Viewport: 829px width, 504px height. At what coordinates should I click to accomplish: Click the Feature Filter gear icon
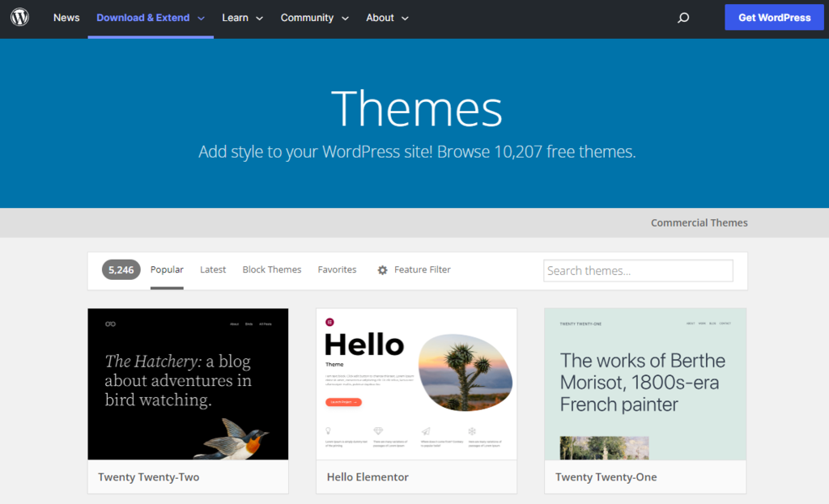click(x=381, y=269)
